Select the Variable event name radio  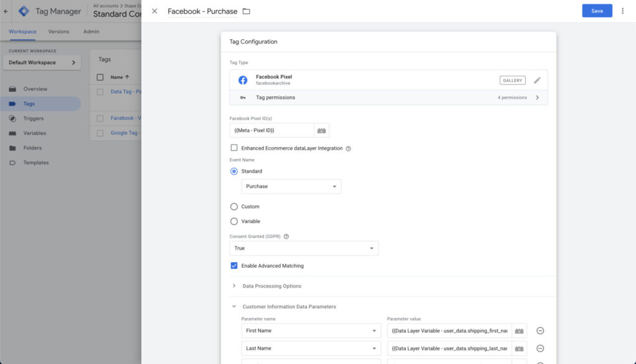234,221
